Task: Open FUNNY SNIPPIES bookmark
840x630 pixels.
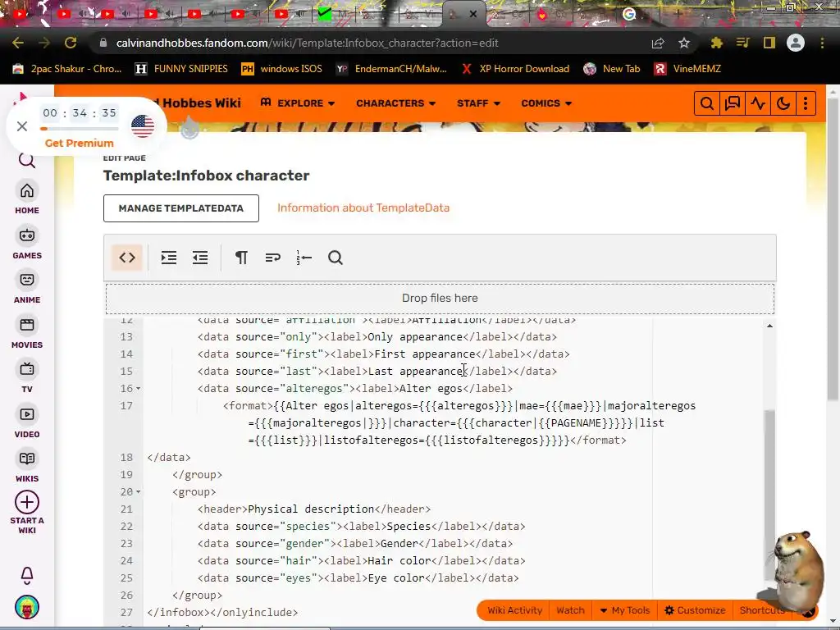Action: pyautogui.click(x=181, y=69)
